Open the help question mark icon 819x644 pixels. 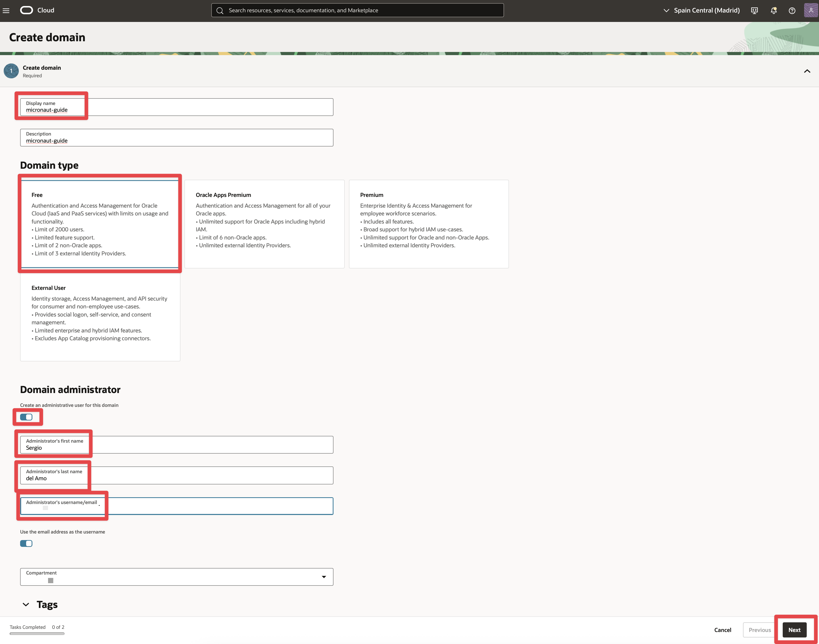pos(792,10)
